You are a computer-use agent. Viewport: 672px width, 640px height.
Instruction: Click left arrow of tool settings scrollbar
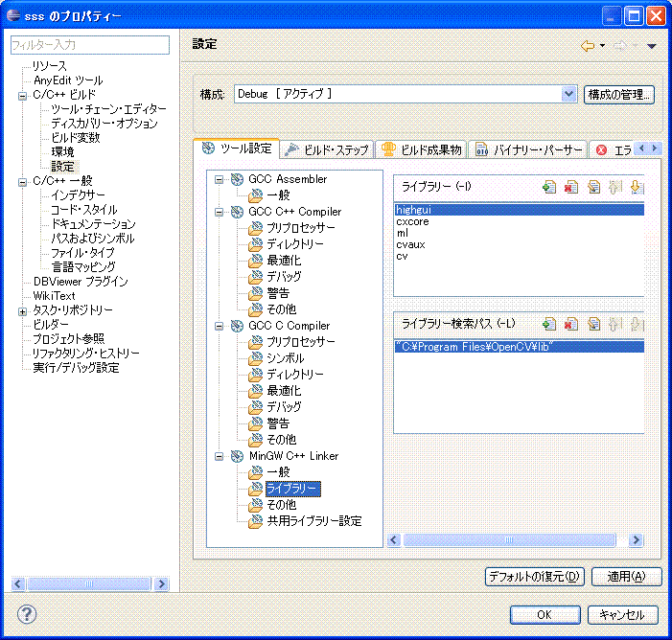pyautogui.click(x=394, y=540)
